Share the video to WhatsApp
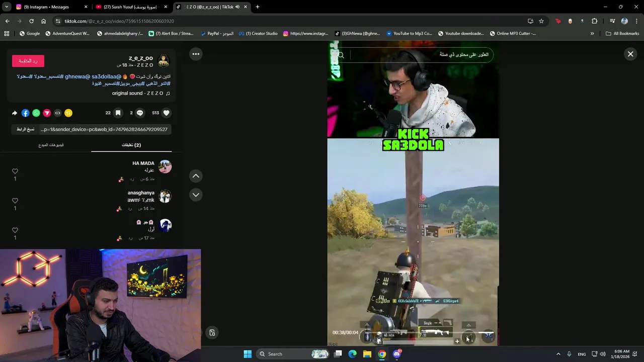 (36, 113)
